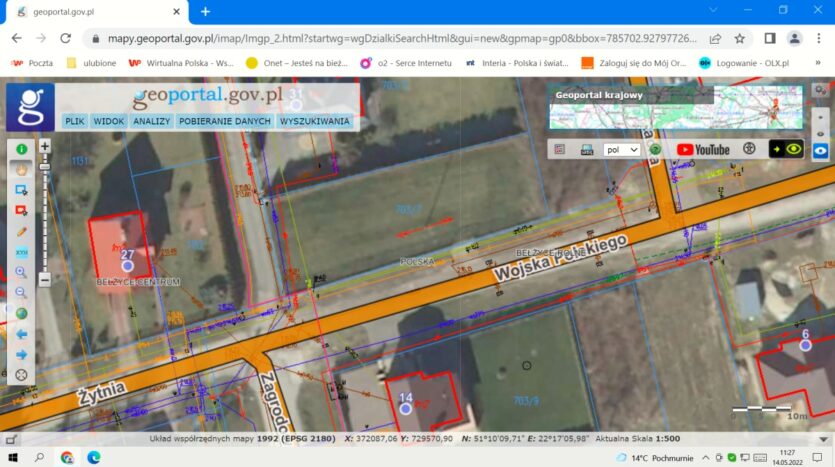Select the pan hand tool

(21, 169)
